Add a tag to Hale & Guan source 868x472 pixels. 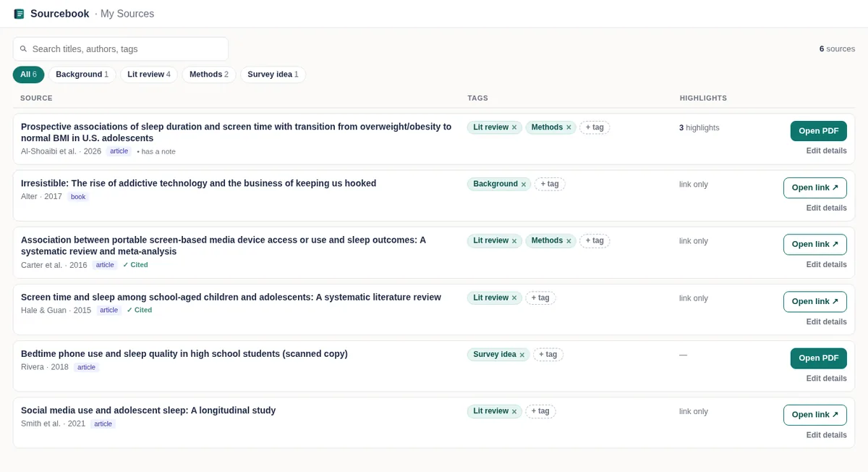[x=540, y=298]
